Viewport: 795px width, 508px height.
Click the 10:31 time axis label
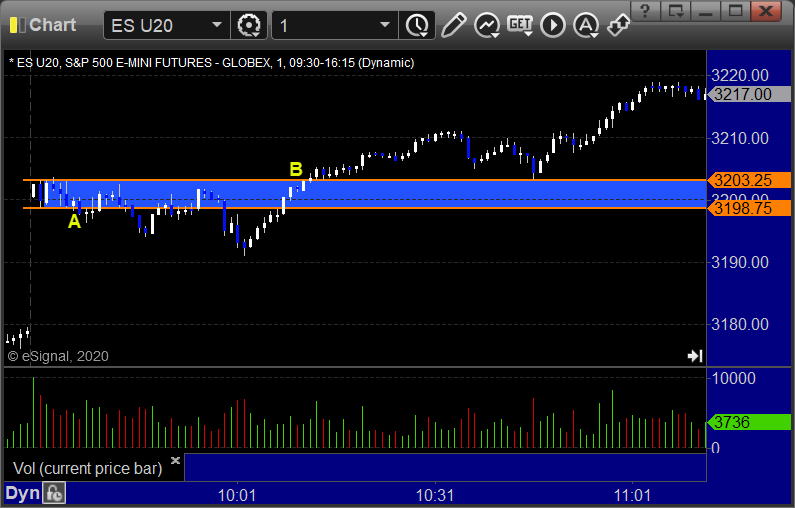click(435, 495)
